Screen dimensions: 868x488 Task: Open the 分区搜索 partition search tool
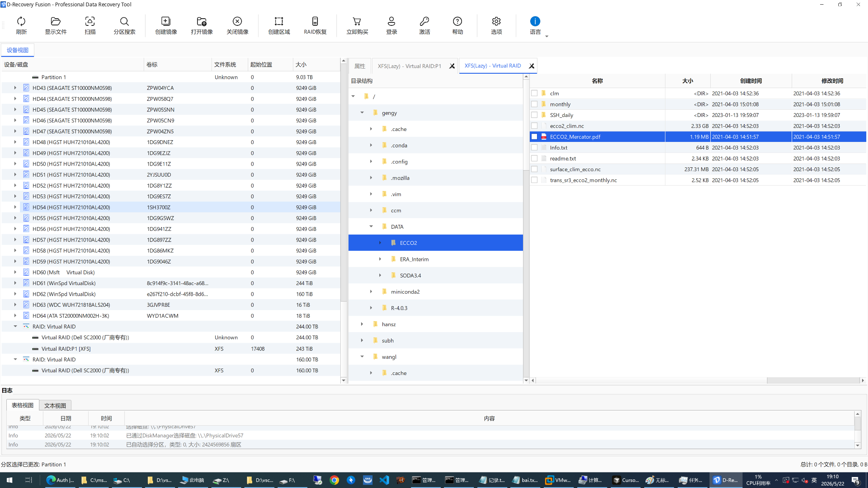[x=124, y=25]
